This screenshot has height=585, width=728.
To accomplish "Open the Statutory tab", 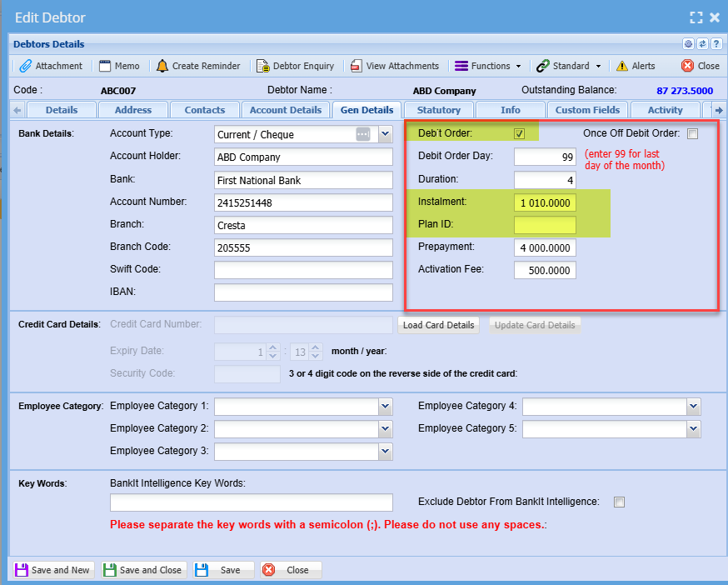I will (438, 110).
